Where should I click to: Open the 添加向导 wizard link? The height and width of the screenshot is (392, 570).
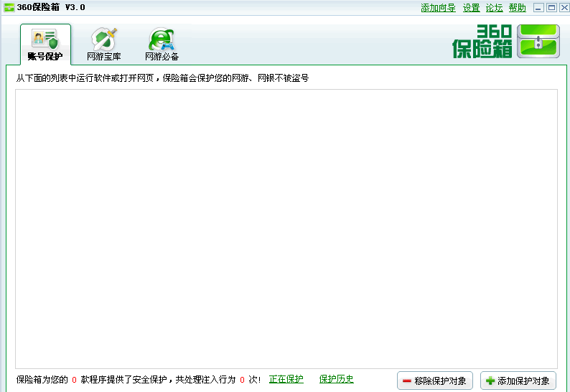coord(438,8)
